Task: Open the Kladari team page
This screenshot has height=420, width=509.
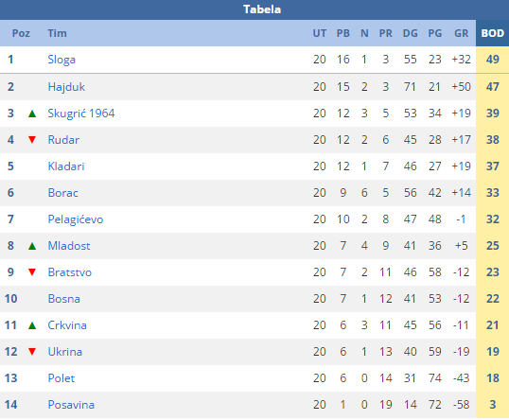Action: [x=66, y=166]
